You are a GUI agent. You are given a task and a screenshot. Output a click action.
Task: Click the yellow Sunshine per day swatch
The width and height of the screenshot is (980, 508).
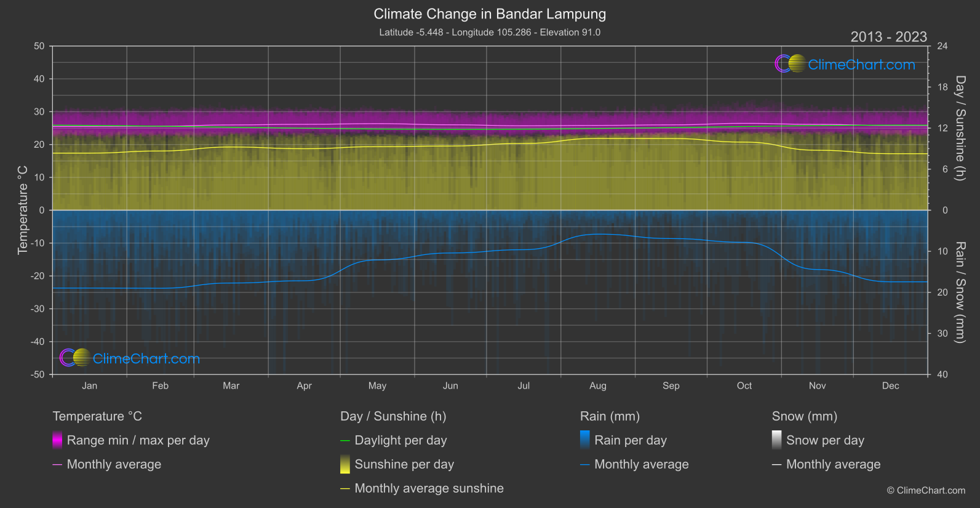pos(345,464)
